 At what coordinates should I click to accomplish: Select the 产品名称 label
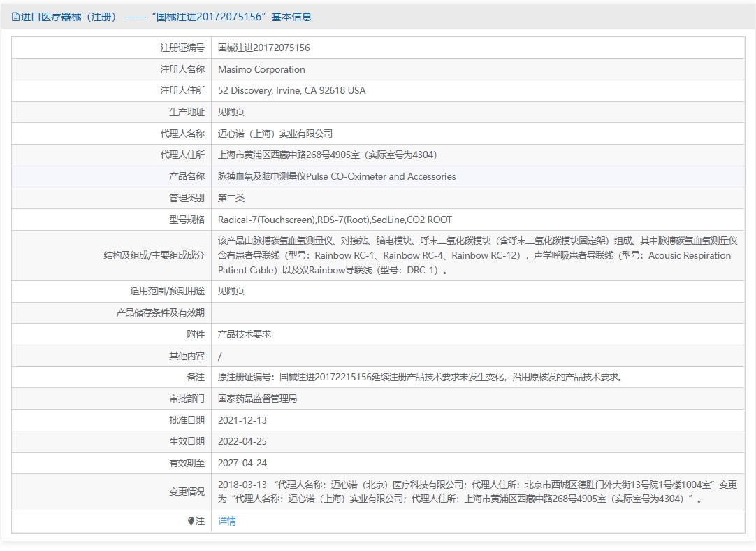tap(187, 177)
